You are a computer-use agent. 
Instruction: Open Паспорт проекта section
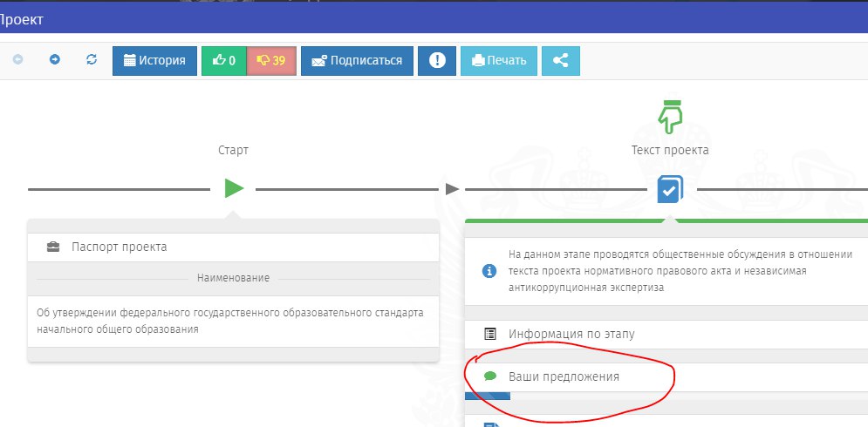click(233, 247)
